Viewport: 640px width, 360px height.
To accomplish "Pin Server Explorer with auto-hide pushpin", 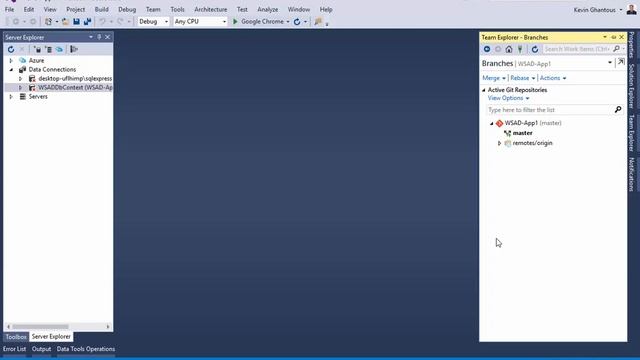I will pyautogui.click(x=99, y=37).
